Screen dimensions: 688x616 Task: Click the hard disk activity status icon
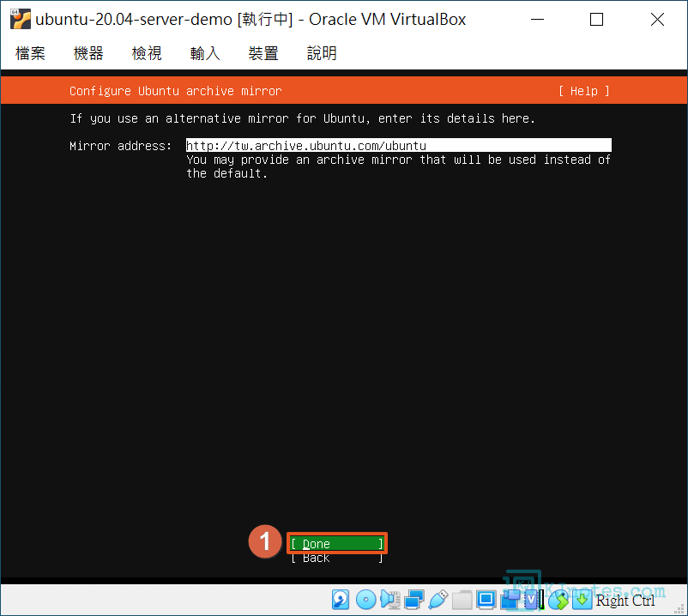341,600
